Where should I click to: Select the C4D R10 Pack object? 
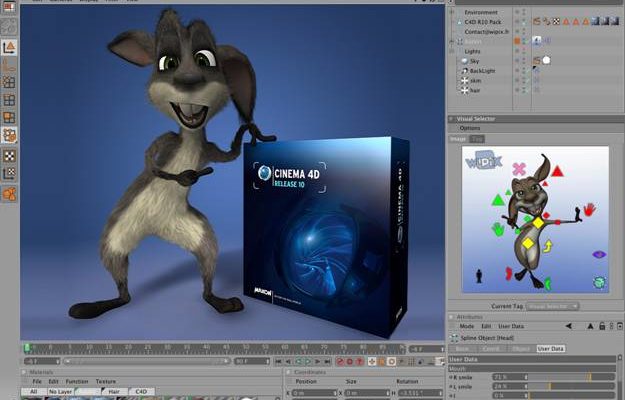pyautogui.click(x=483, y=22)
